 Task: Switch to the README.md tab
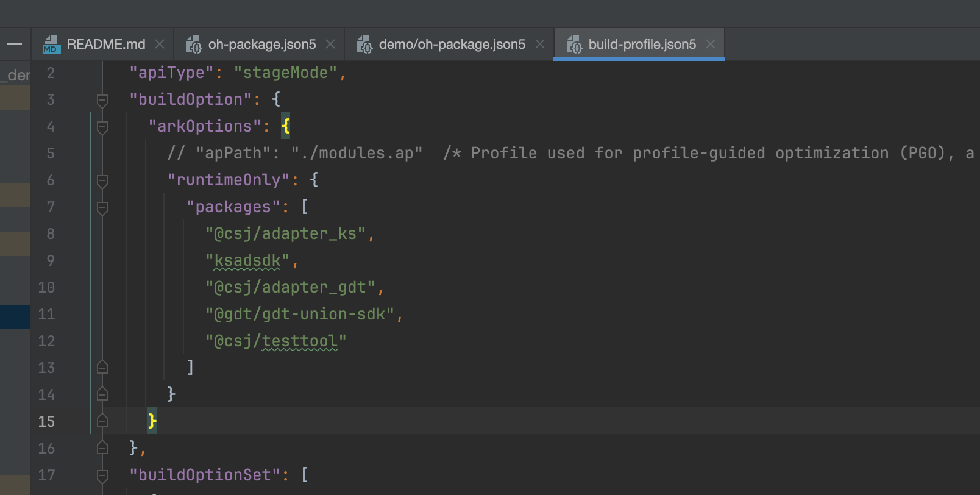105,45
